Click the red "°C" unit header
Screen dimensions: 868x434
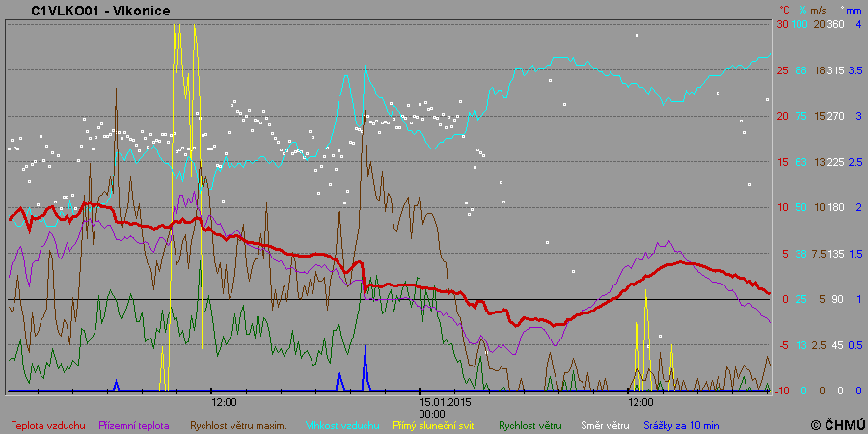(782, 10)
